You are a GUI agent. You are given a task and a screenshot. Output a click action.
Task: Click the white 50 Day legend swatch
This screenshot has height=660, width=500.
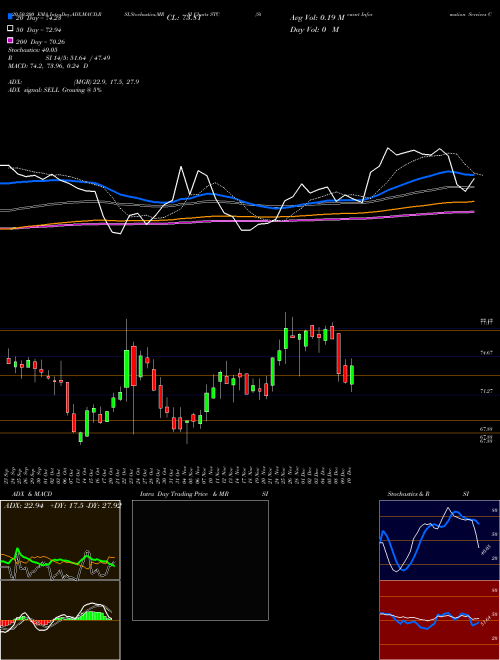10,29
